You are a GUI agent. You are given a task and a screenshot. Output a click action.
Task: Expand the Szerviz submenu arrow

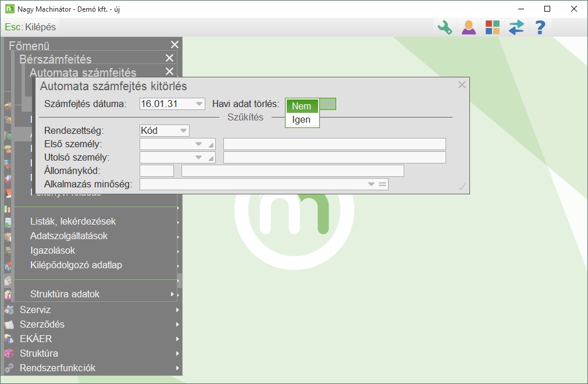(177, 310)
